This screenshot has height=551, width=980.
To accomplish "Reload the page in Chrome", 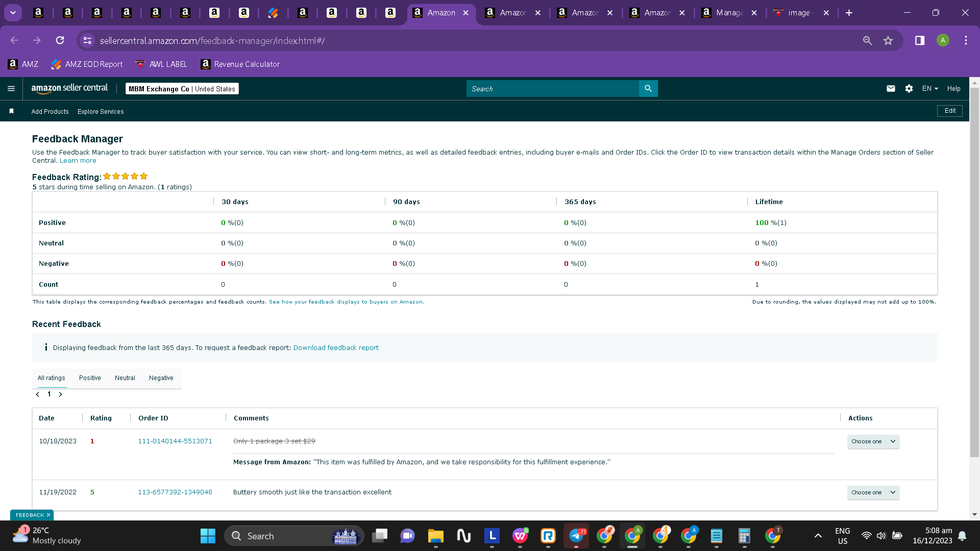I will (x=60, y=40).
